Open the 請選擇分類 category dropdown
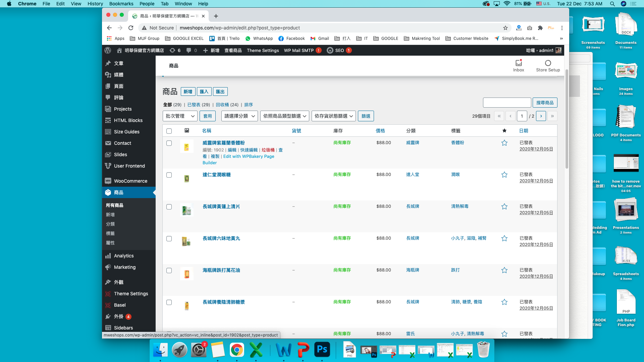The image size is (644, 362). click(x=239, y=116)
